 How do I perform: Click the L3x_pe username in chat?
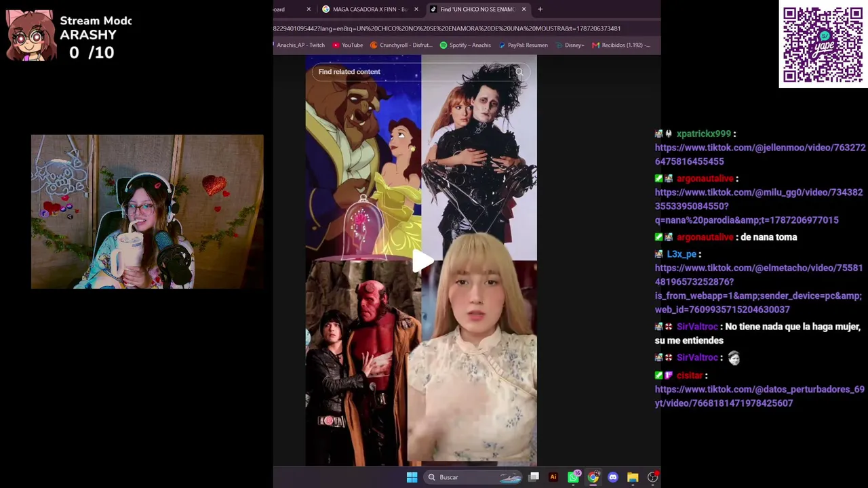[x=682, y=254]
